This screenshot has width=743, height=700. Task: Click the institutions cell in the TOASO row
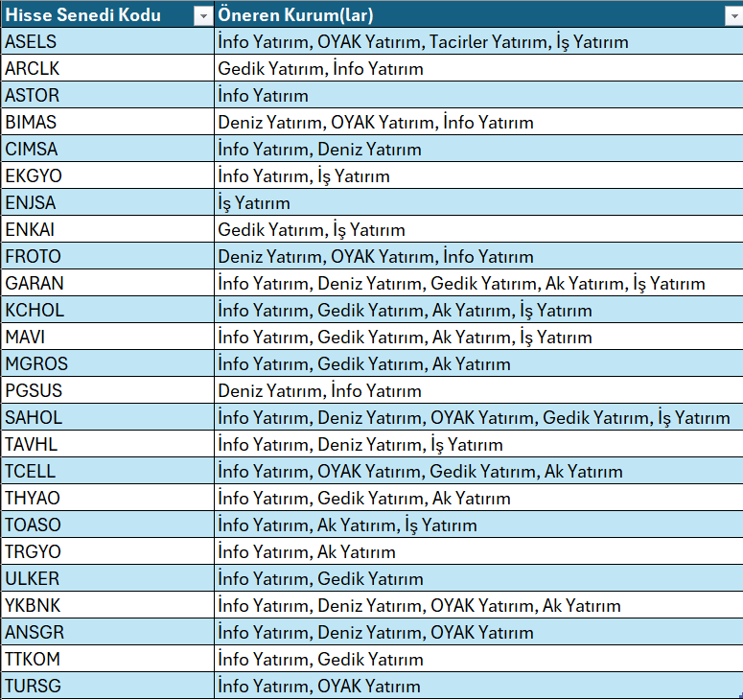pyautogui.click(x=478, y=525)
